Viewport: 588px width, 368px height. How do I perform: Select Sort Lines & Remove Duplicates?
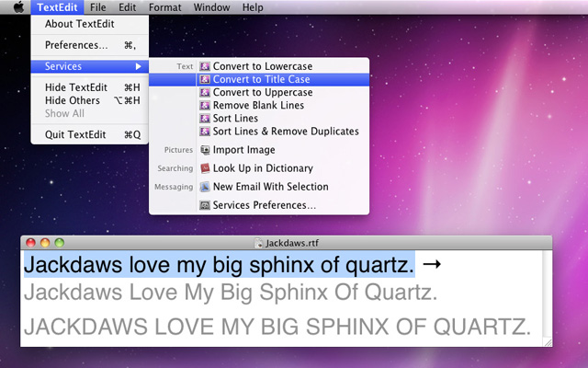click(x=273, y=132)
